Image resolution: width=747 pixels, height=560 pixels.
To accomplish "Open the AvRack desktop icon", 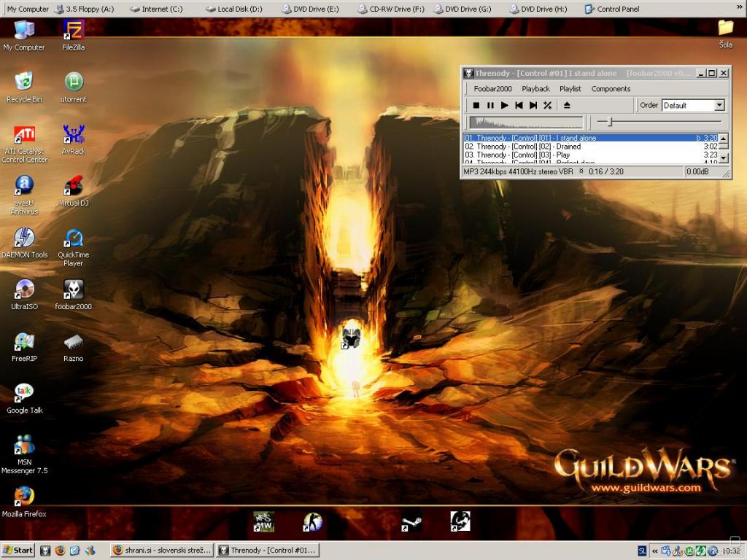I will [74, 139].
